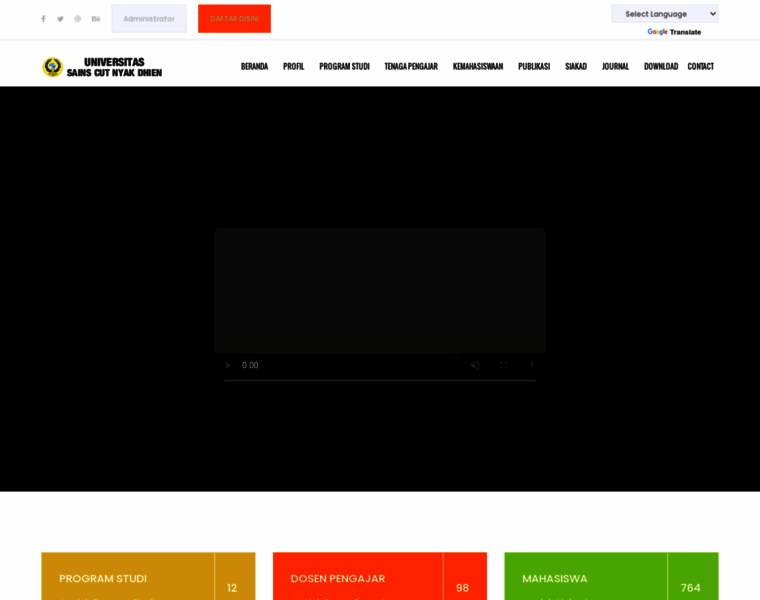Click the university logo emblem
Viewport: 760px width, 600px height.
[52, 67]
